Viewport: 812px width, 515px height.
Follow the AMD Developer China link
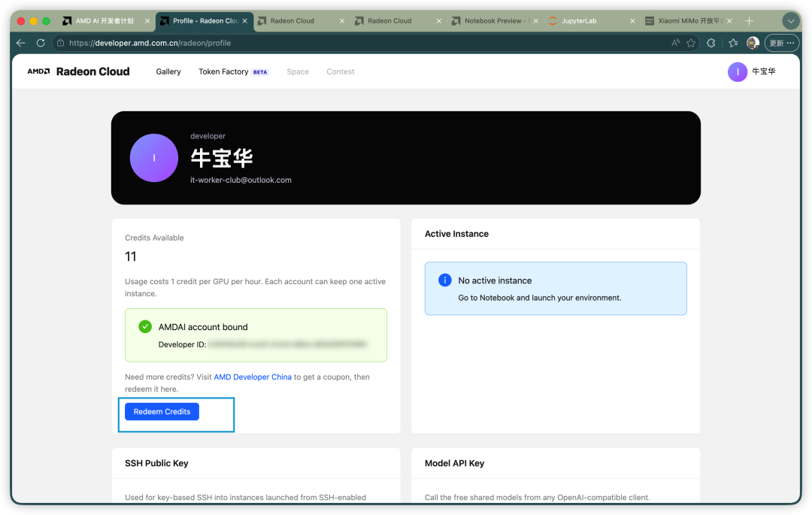[x=253, y=377]
